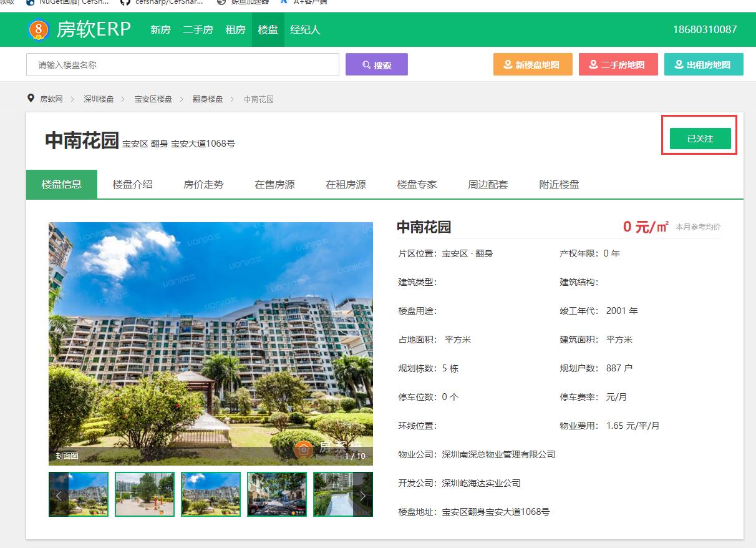Go to 翻身楼盘 breadcrumb link
Image resolution: width=756 pixels, height=548 pixels.
[x=208, y=99]
